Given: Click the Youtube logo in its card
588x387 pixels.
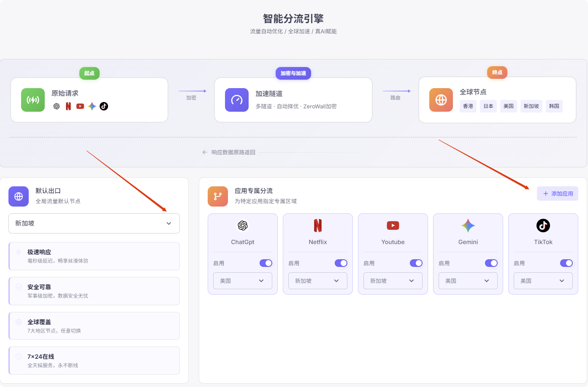Looking at the screenshot, I should click(393, 226).
